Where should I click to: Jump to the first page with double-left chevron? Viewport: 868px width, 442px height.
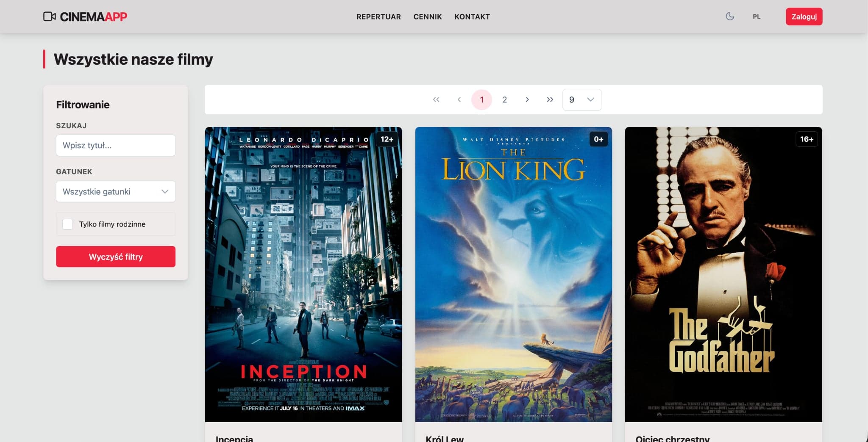click(x=436, y=99)
